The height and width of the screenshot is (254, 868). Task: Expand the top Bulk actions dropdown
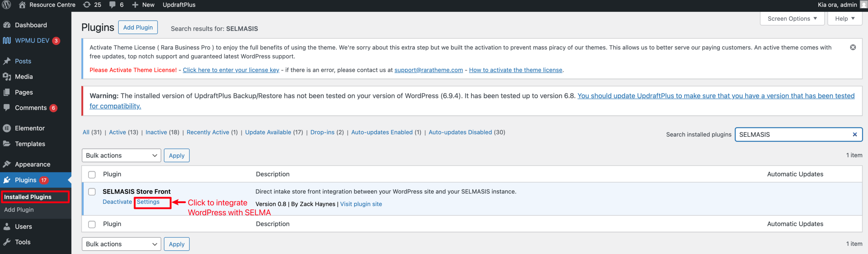click(121, 155)
